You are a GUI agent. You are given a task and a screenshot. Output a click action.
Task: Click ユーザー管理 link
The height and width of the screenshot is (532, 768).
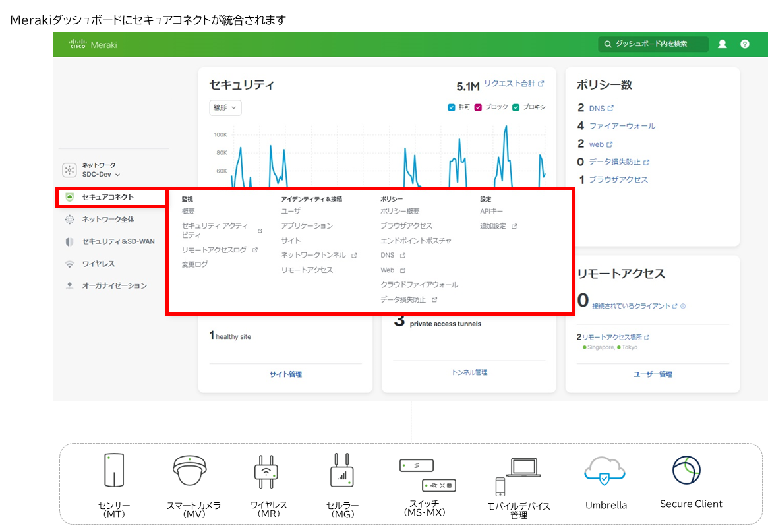pyautogui.click(x=653, y=374)
